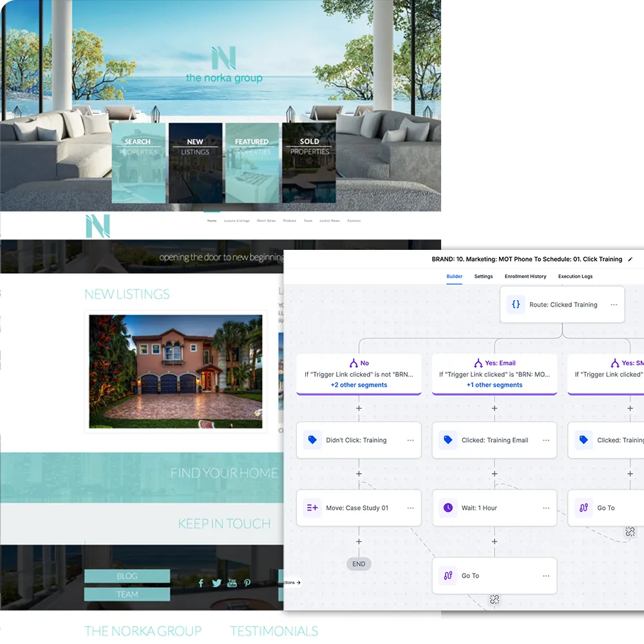The width and height of the screenshot is (644, 644).
Task: Open the three-dot menu on Route: Clicked Training
Action: coord(614,305)
